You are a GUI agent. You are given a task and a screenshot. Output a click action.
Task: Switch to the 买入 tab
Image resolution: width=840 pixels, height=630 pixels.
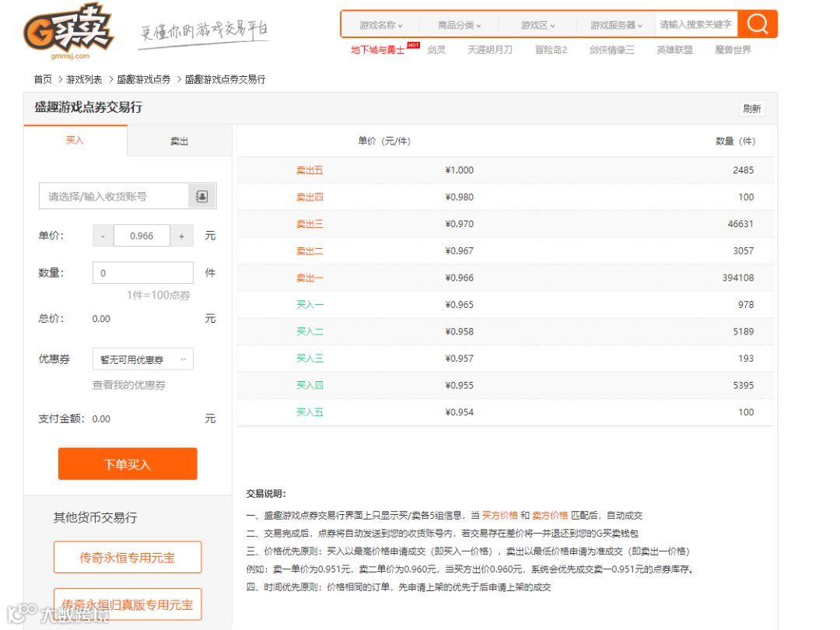75,140
